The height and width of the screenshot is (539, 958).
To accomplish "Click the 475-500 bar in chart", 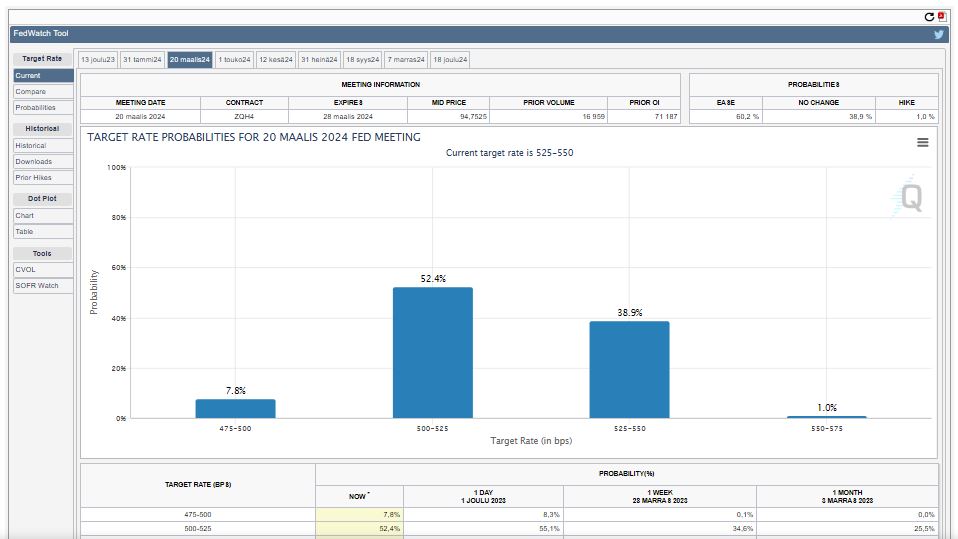I will pyautogui.click(x=235, y=409).
